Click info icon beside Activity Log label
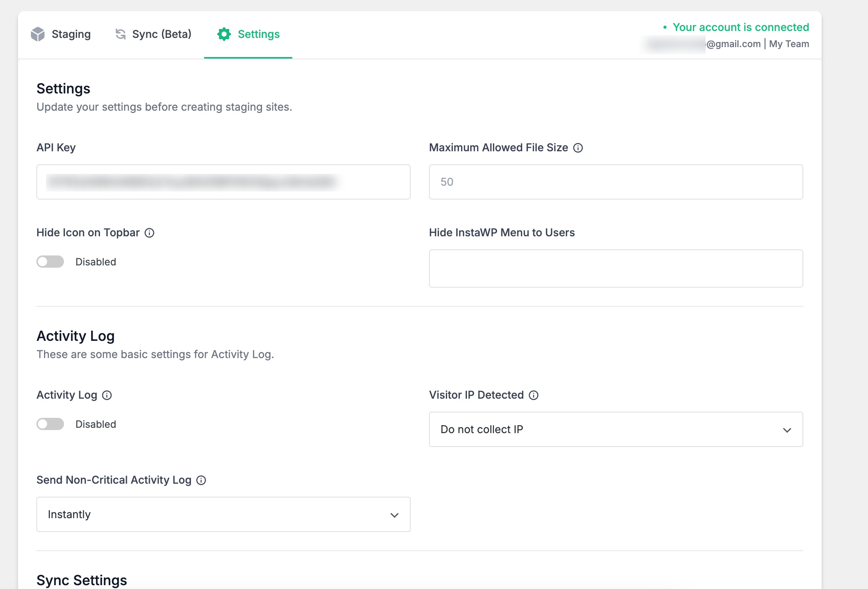This screenshot has height=589, width=868. (107, 395)
